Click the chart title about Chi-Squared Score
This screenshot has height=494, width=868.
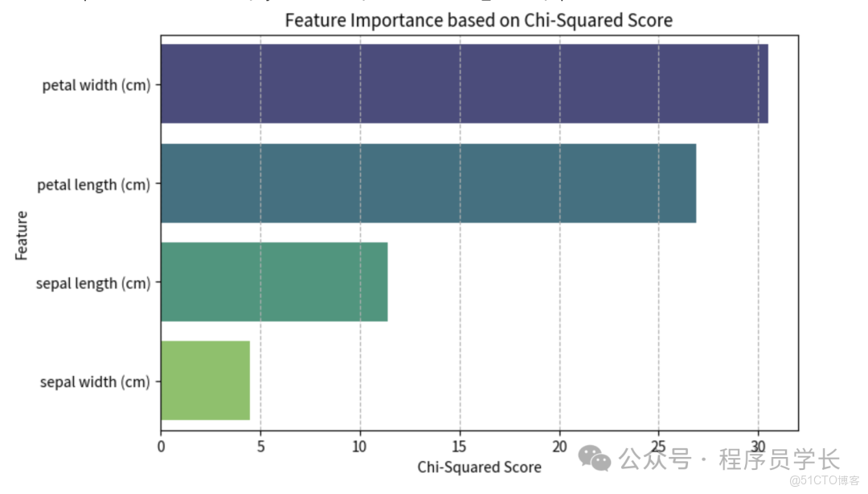pos(478,20)
